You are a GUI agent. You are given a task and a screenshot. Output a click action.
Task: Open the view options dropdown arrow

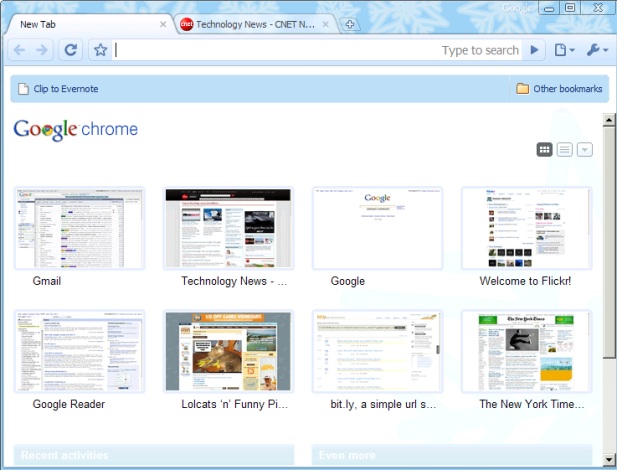(x=585, y=150)
